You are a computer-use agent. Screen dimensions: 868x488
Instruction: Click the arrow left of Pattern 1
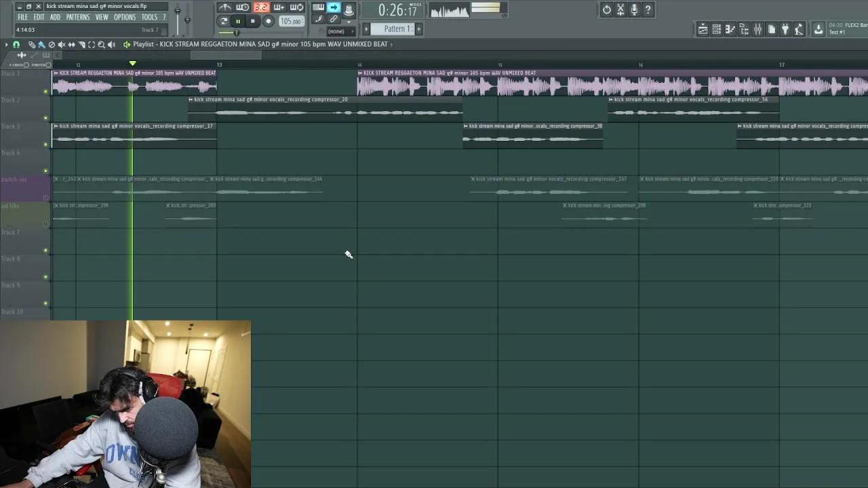click(x=366, y=29)
